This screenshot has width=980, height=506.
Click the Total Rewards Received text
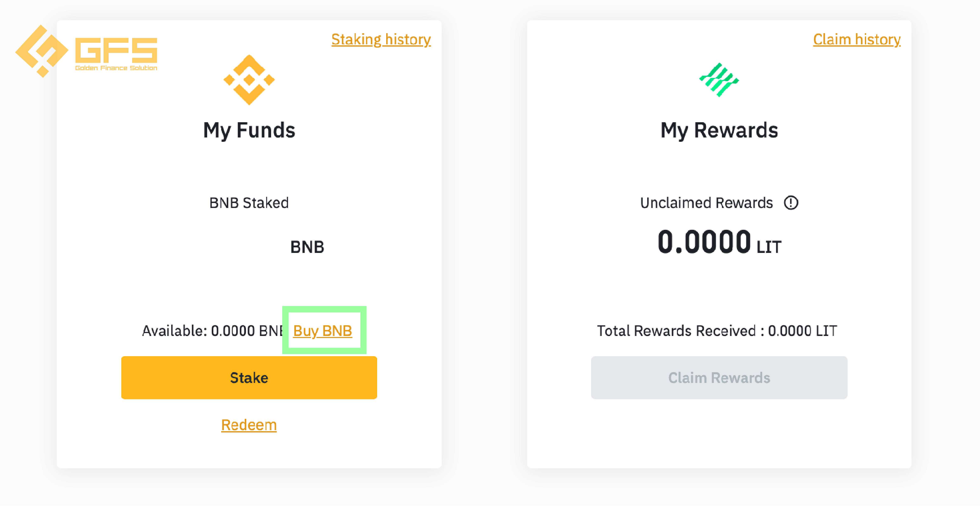[x=717, y=330]
